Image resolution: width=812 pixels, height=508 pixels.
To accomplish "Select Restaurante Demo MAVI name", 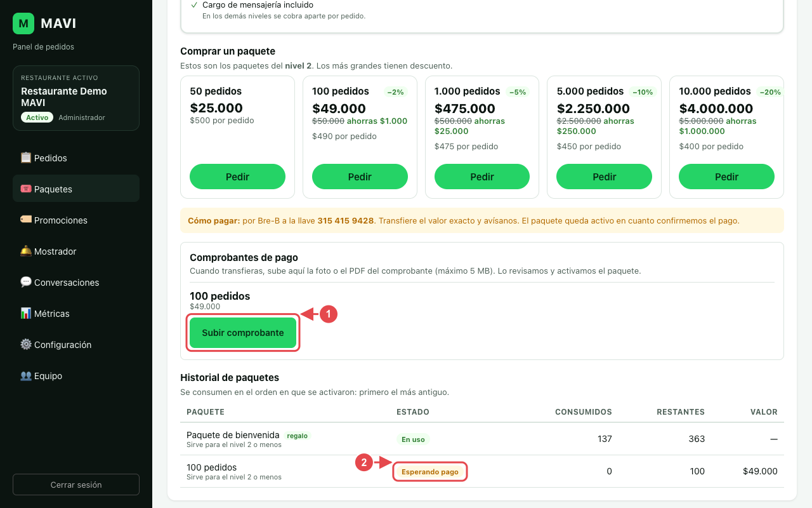I will (x=64, y=97).
